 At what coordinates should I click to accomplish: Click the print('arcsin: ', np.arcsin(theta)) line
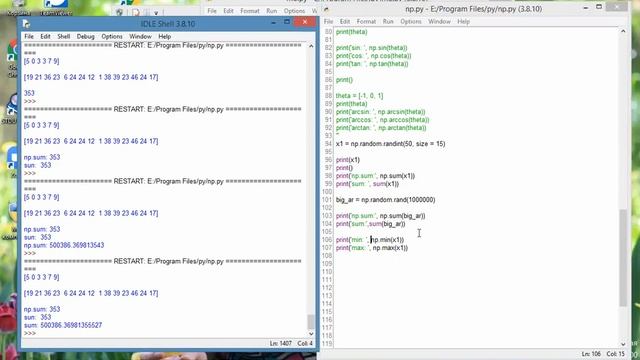(x=380, y=112)
